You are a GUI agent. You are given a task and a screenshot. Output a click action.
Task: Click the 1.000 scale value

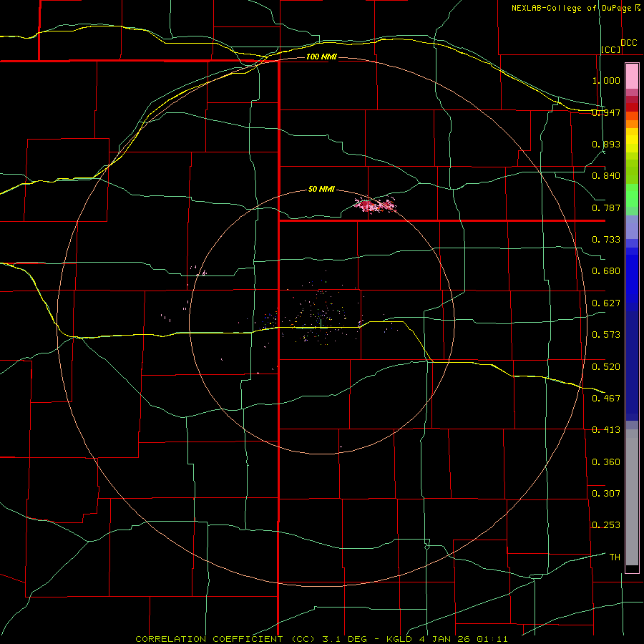(x=606, y=80)
